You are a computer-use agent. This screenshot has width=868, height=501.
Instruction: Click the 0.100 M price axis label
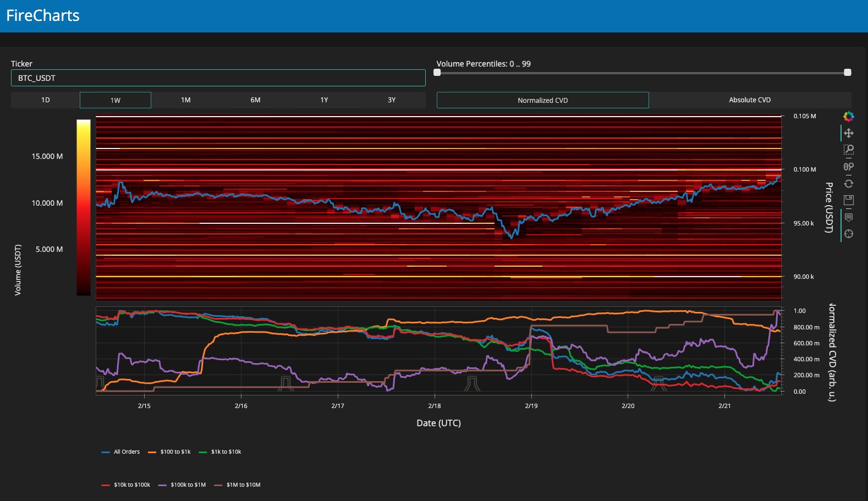(x=805, y=169)
